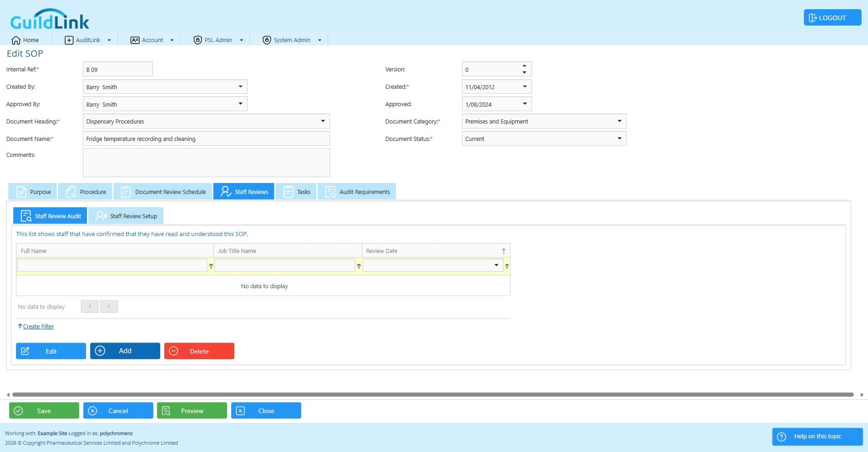The width and height of the screenshot is (868, 452).
Task: Click the Internal Ref input field
Action: click(x=118, y=69)
